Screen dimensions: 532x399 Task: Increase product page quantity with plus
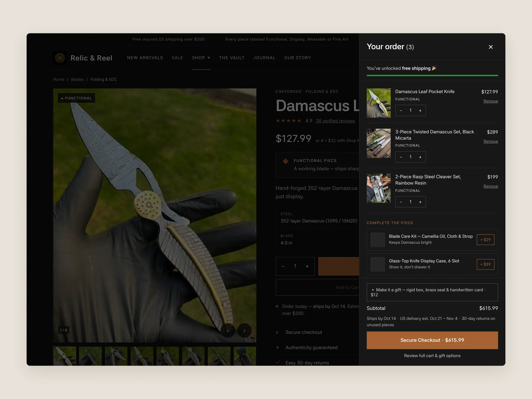coord(307,266)
